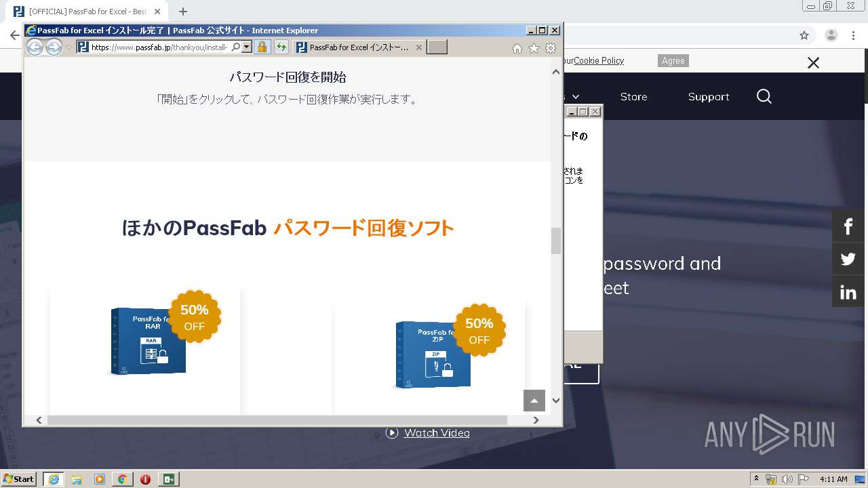The height and width of the screenshot is (488, 868).
Task: Go forward in Internet Explorer window
Action: 54,47
